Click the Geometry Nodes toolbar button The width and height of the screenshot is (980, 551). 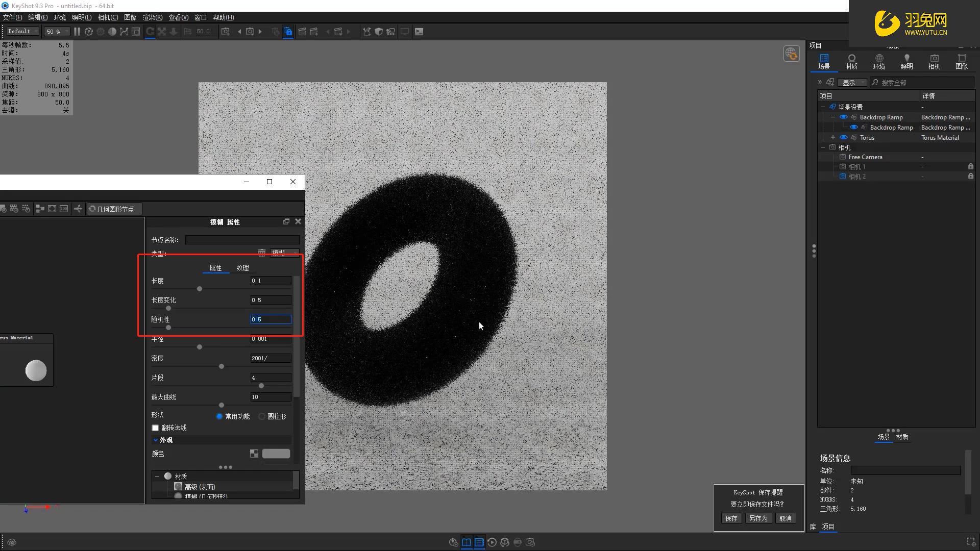[113, 209]
